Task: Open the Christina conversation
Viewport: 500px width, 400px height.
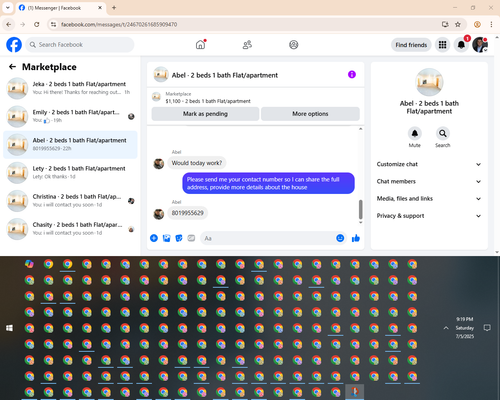Action: coord(70,201)
